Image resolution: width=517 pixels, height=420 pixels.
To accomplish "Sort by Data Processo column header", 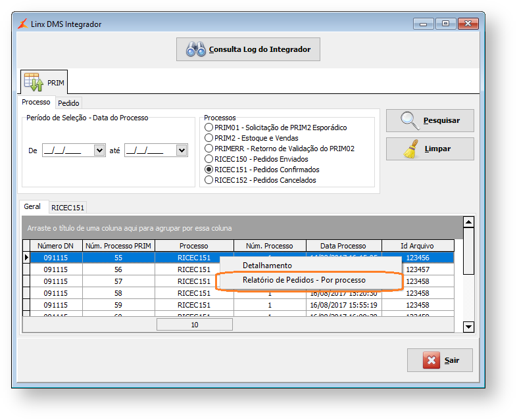I will tap(343, 246).
